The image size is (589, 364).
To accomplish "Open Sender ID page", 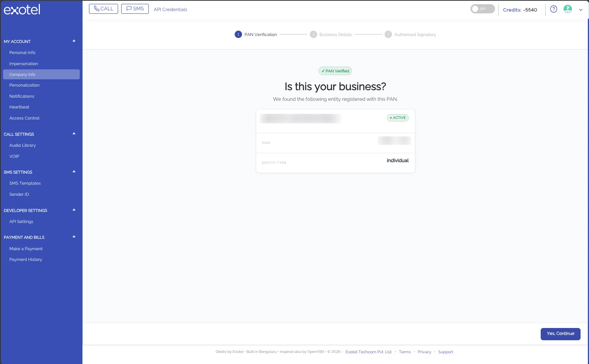I will [x=19, y=194].
